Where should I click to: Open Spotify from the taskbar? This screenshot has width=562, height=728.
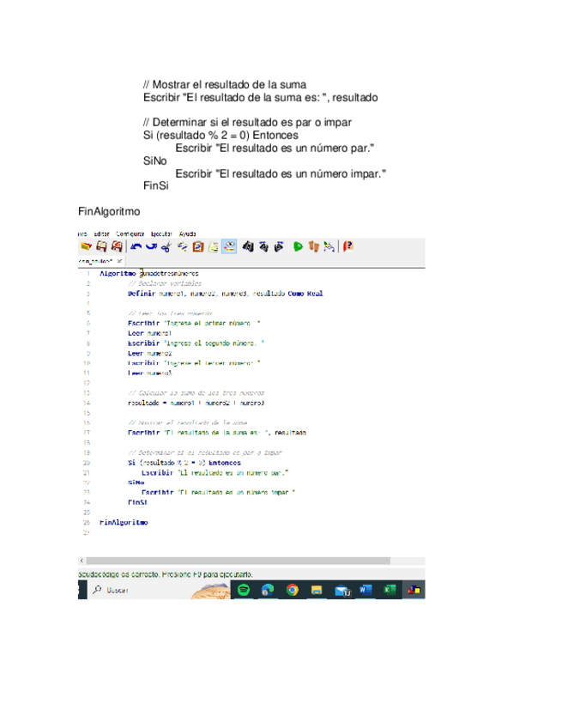pos(243,590)
